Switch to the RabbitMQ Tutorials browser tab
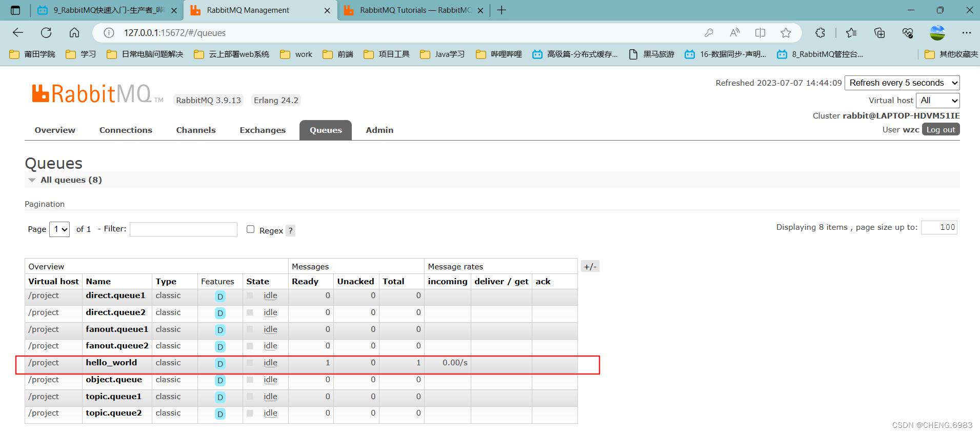980x433 pixels. click(413, 10)
